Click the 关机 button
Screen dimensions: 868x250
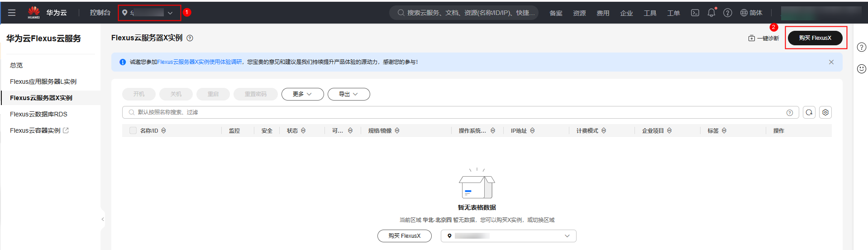tap(176, 94)
